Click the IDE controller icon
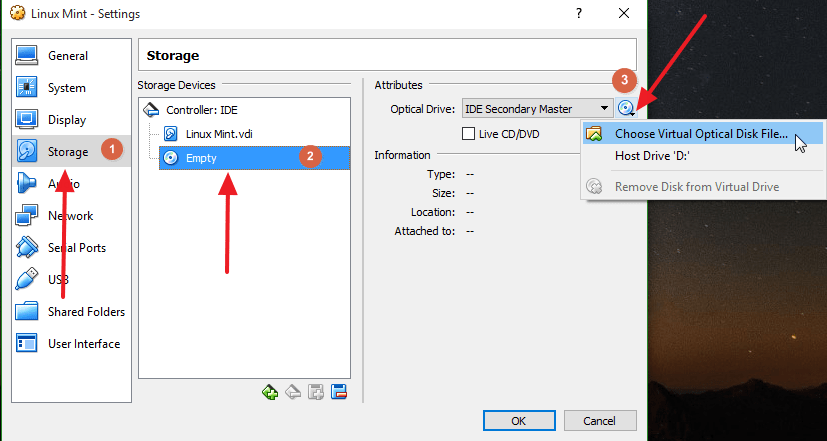This screenshot has width=827, height=441. pyautogui.click(x=151, y=110)
